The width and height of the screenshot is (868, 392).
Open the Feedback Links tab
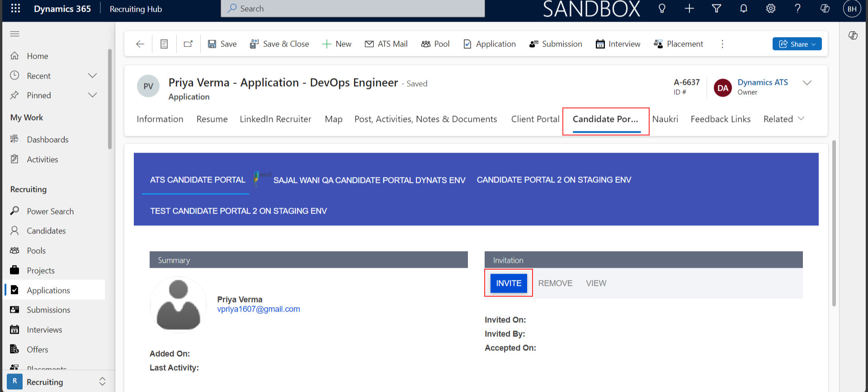(x=721, y=119)
